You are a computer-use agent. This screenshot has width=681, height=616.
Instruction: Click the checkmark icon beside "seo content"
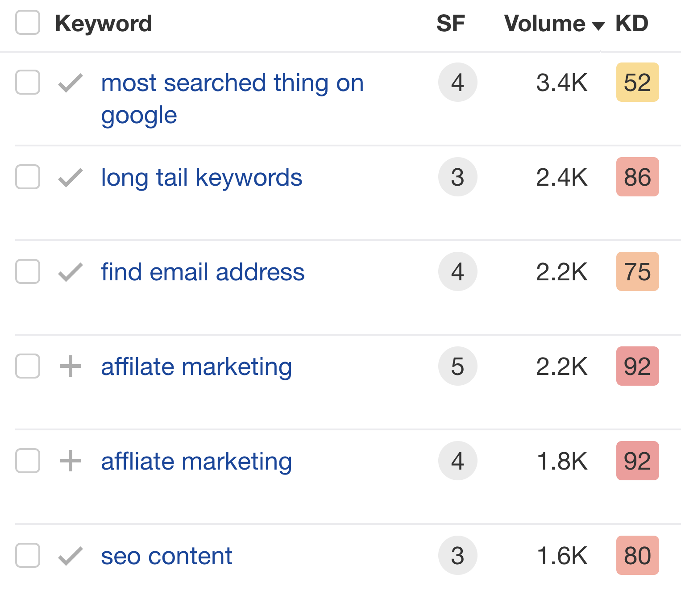pos(70,556)
